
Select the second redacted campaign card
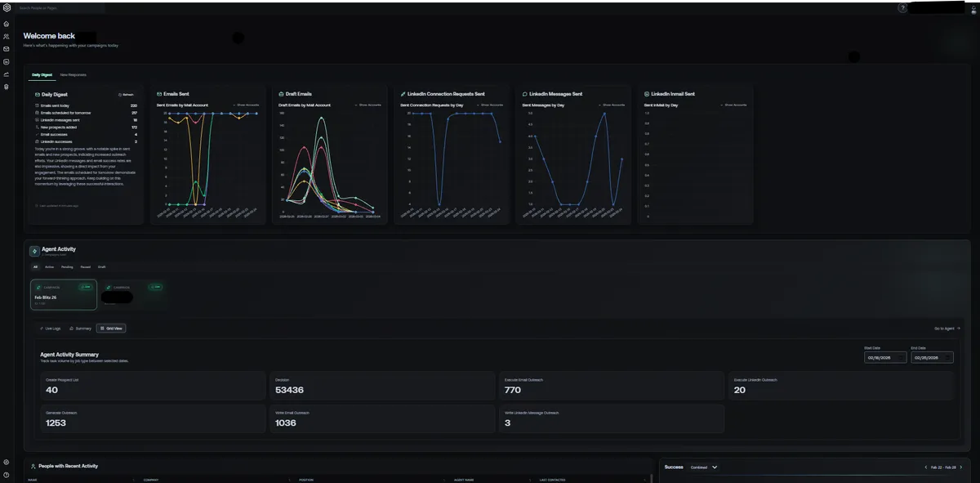(x=134, y=294)
